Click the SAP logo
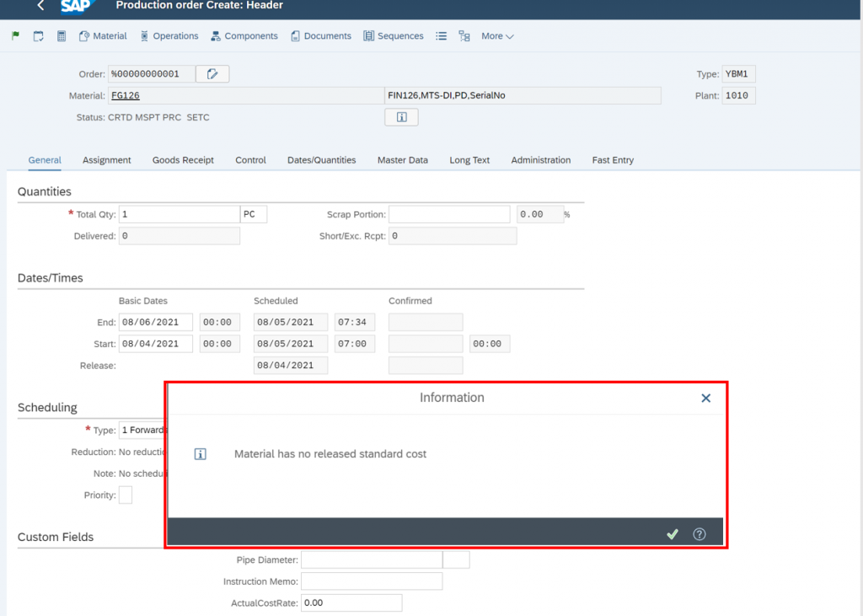 (78, 6)
